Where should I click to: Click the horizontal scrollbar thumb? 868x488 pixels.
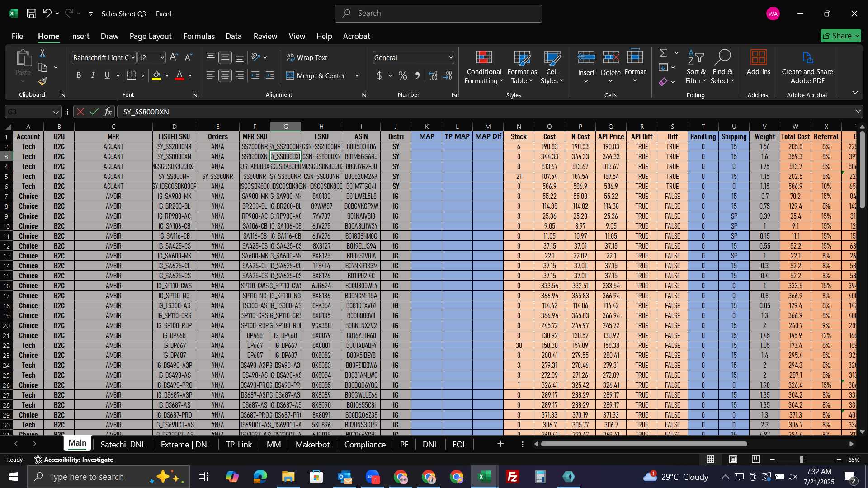click(644, 444)
